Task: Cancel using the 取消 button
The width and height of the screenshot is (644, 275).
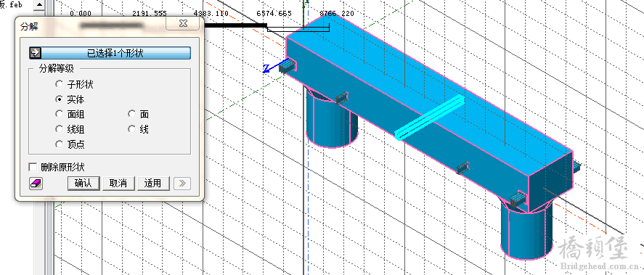Action: click(x=118, y=184)
